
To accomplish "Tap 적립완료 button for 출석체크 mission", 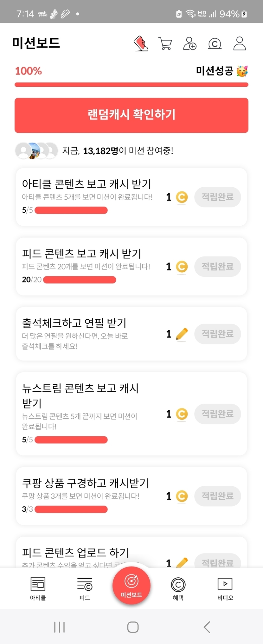I will tap(218, 334).
